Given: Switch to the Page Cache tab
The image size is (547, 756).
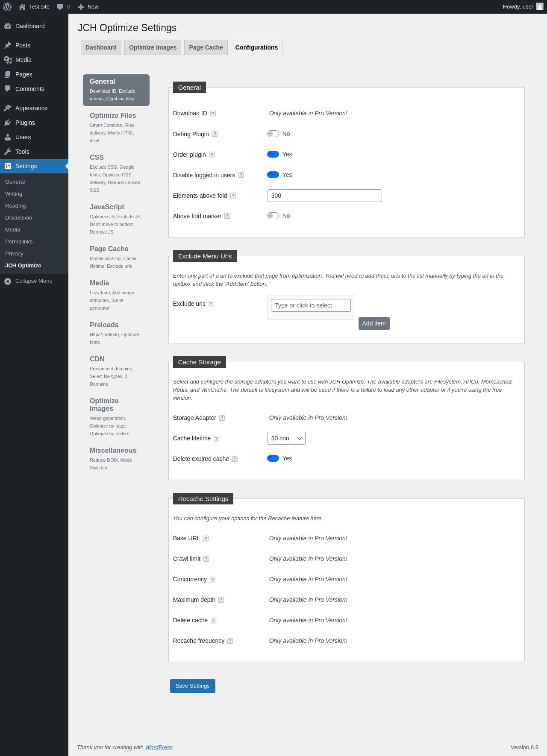Looking at the screenshot, I should tap(206, 47).
